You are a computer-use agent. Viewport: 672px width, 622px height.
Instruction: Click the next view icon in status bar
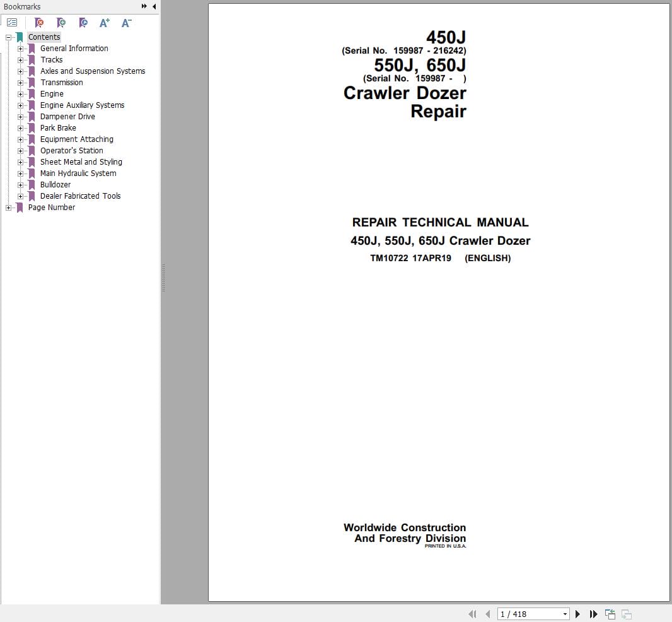[626, 614]
